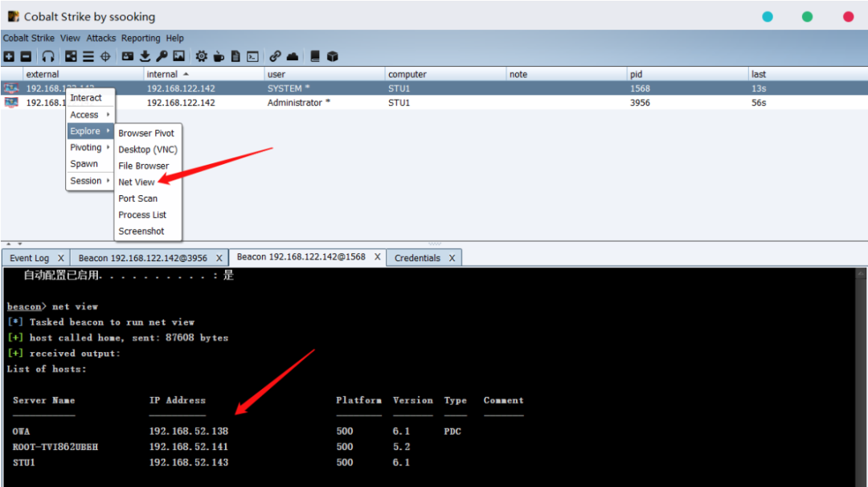
Task: Click the beacon> prompt in console
Action: click(26, 307)
